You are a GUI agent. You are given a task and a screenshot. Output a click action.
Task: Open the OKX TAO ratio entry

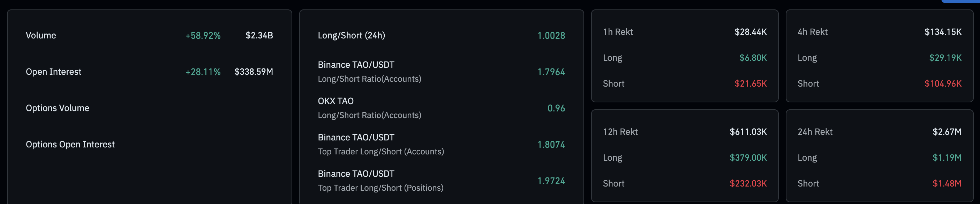[x=336, y=101]
